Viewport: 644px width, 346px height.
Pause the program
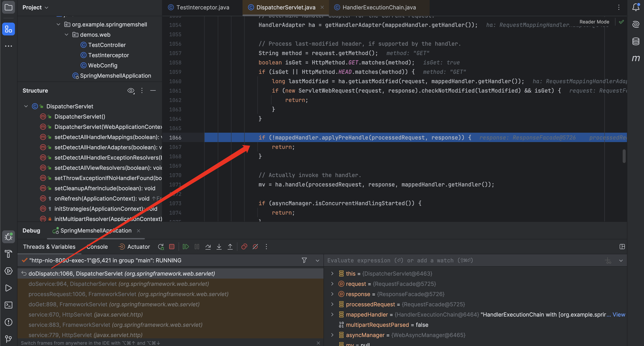pyautogui.click(x=197, y=247)
